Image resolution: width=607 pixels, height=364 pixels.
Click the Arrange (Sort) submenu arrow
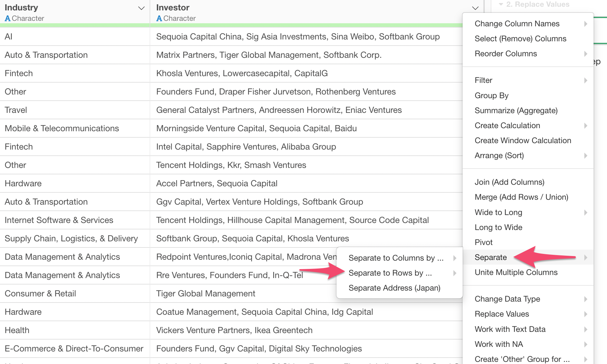(585, 155)
